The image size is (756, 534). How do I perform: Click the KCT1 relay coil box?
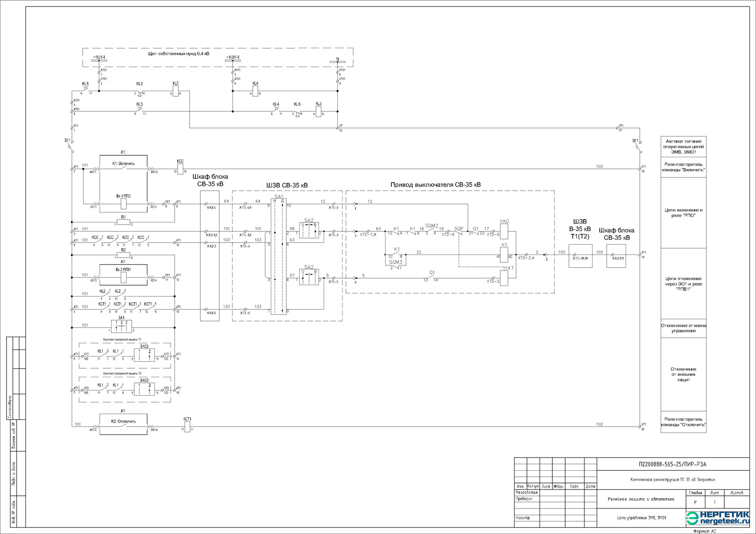pyautogui.click(x=187, y=426)
